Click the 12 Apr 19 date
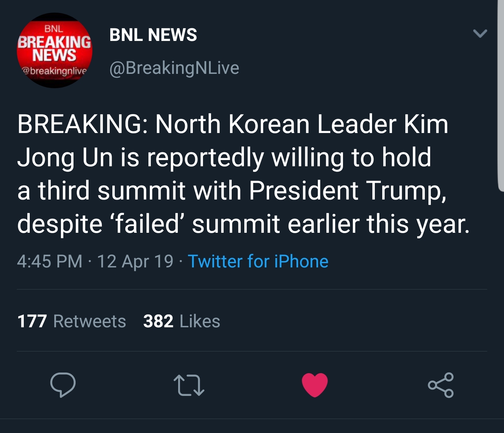 pyautogui.click(x=135, y=261)
